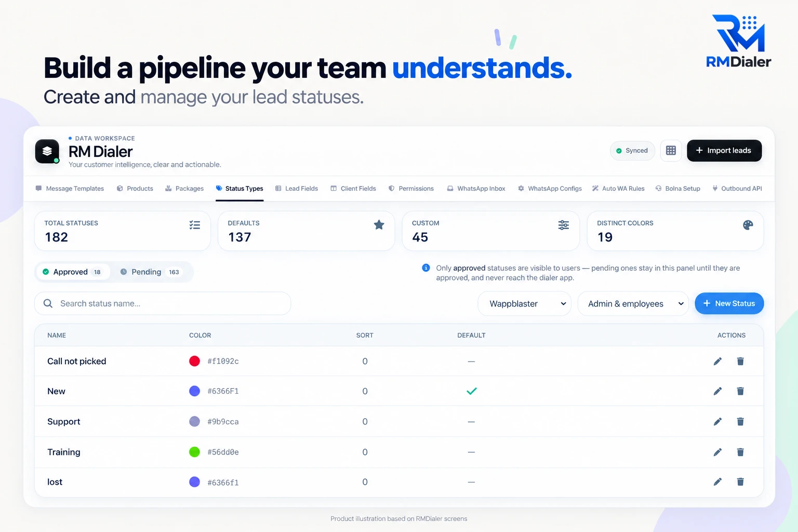The height and width of the screenshot is (532, 798).
Task: Click the search magnifier icon
Action: [48, 303]
